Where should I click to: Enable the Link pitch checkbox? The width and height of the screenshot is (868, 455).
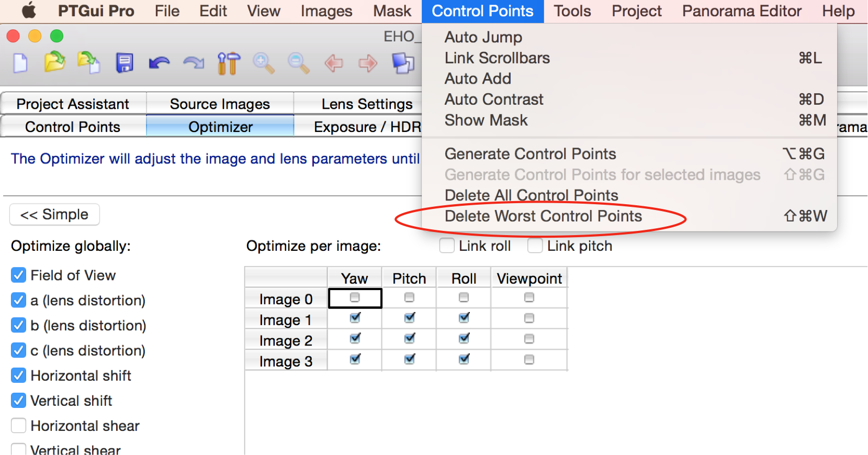point(535,246)
